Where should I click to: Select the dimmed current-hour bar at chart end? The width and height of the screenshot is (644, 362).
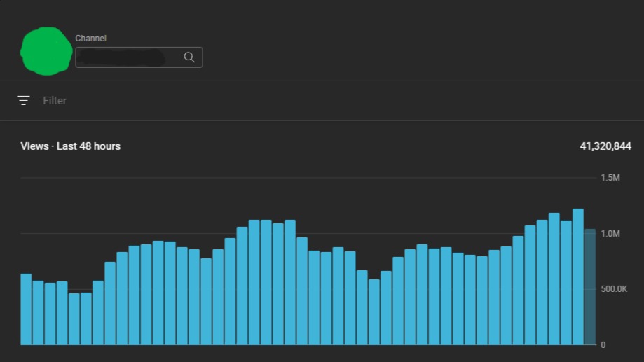point(590,287)
